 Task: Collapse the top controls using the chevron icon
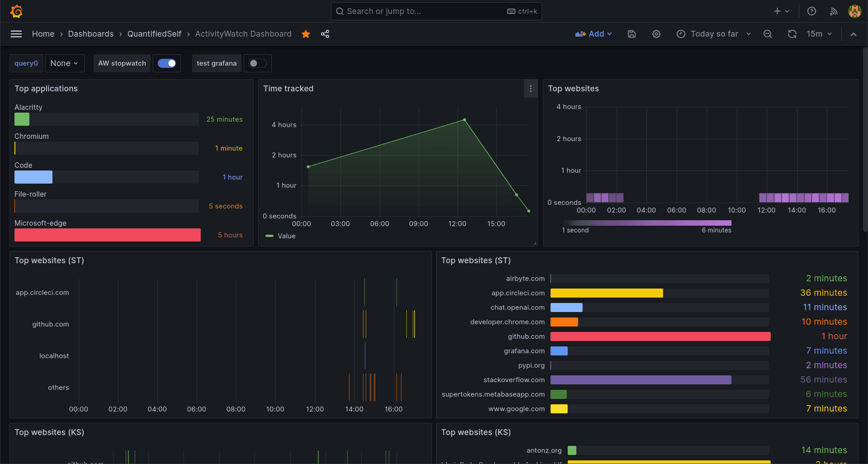click(x=854, y=34)
